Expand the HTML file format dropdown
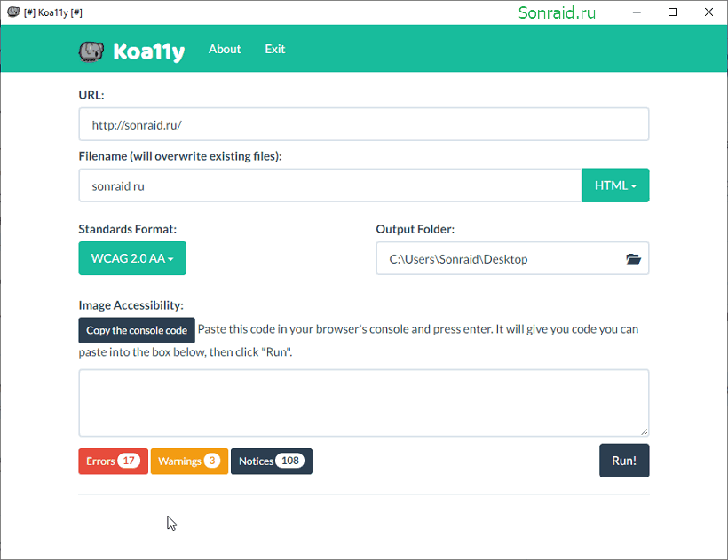 point(615,185)
